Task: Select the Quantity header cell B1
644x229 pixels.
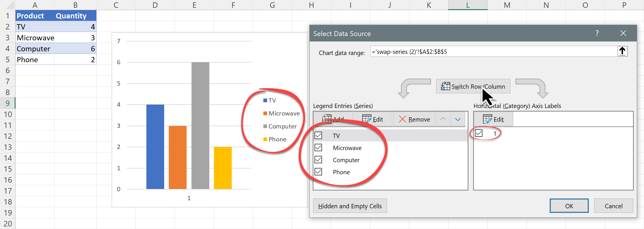Action: (75, 16)
